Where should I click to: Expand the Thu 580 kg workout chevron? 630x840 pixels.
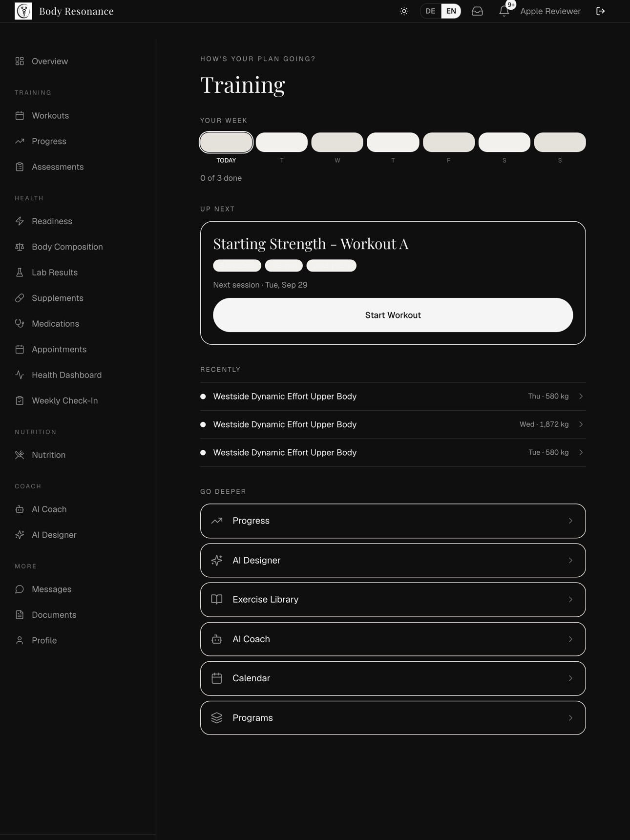click(x=581, y=397)
